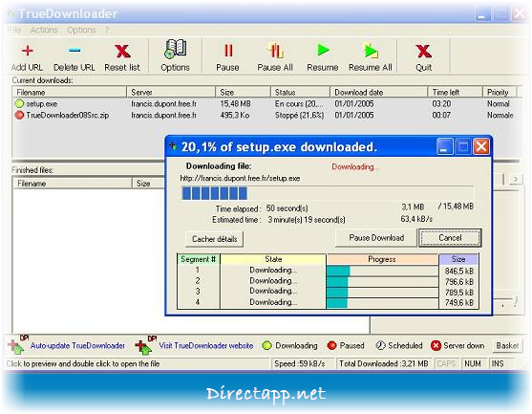Click the download dialog title bar icon

point(173,146)
